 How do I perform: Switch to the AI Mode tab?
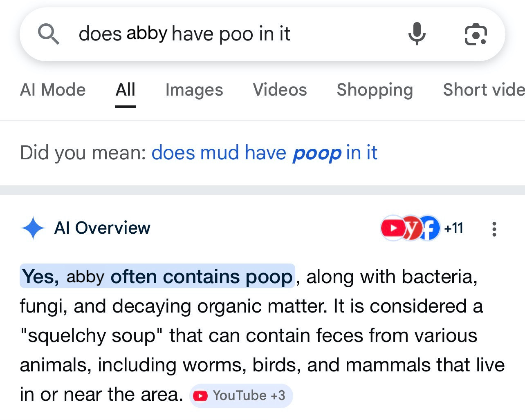tap(53, 90)
